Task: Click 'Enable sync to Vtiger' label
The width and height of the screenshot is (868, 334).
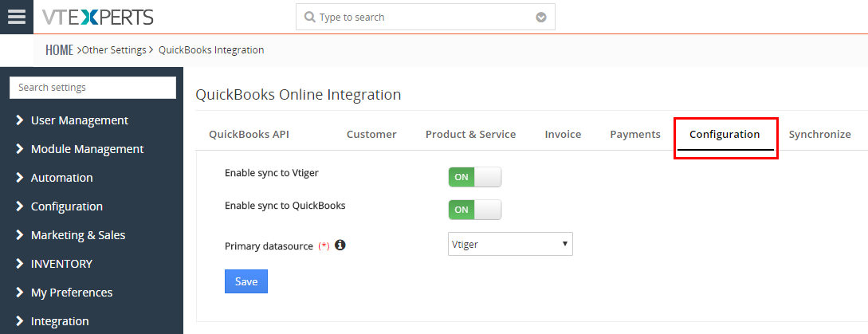Action: tap(271, 173)
